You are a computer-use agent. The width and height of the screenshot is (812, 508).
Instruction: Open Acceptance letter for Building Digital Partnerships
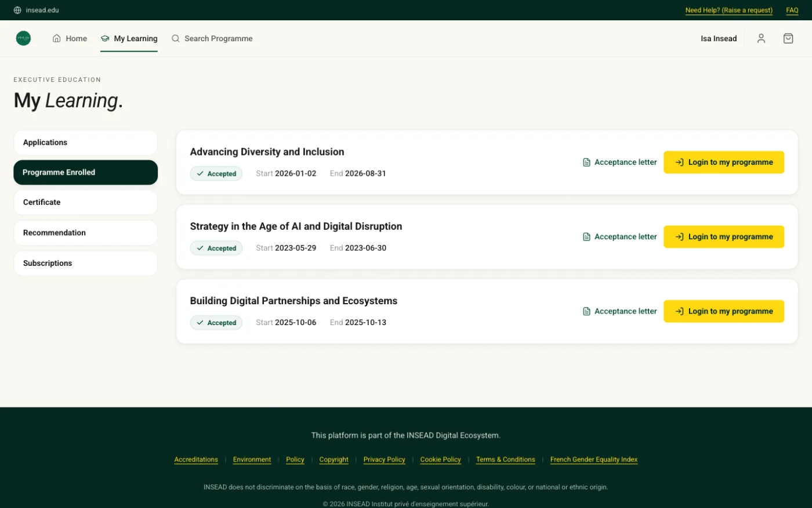[619, 311]
